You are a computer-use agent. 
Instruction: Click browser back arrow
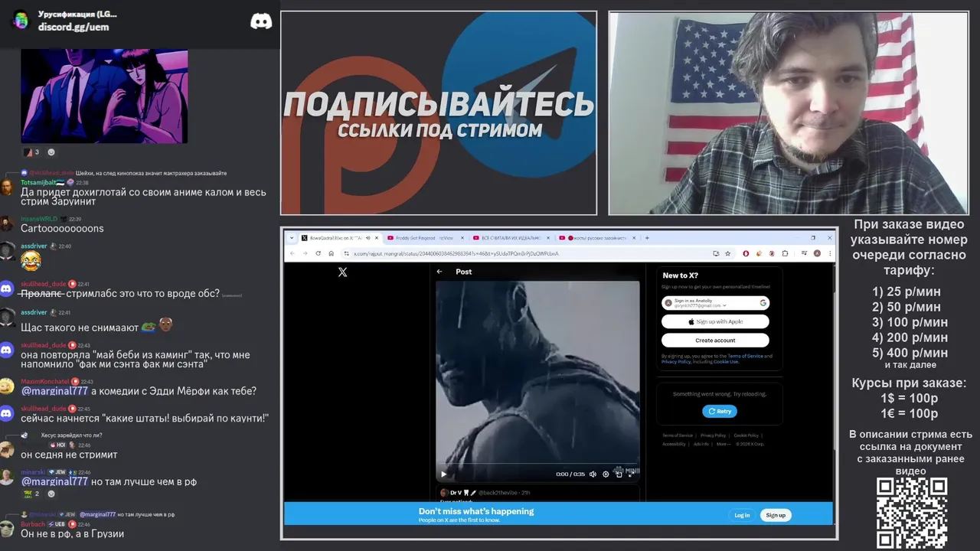click(292, 253)
